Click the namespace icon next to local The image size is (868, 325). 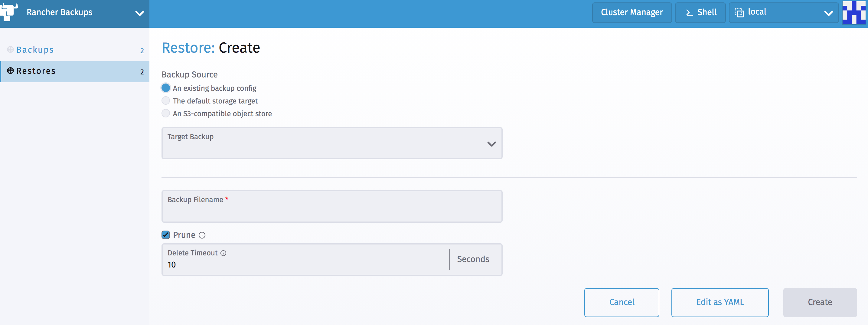(739, 13)
